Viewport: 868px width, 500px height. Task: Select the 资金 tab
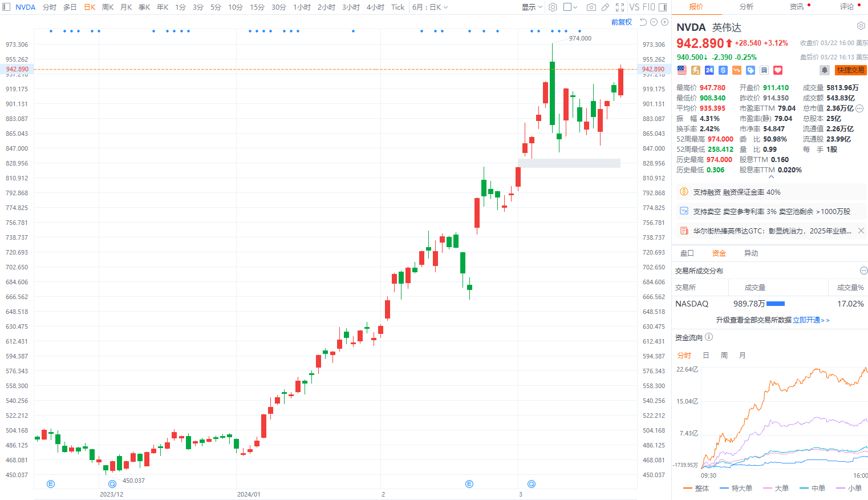719,253
